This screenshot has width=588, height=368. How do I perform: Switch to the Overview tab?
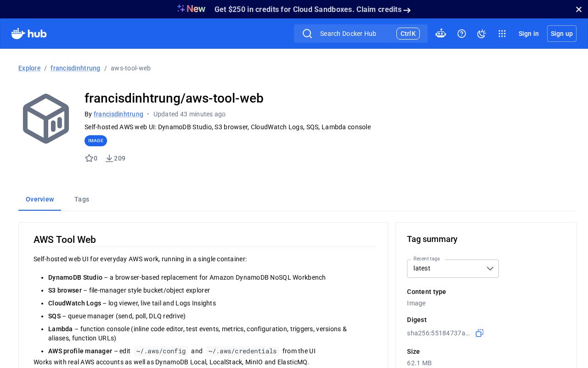[40, 199]
